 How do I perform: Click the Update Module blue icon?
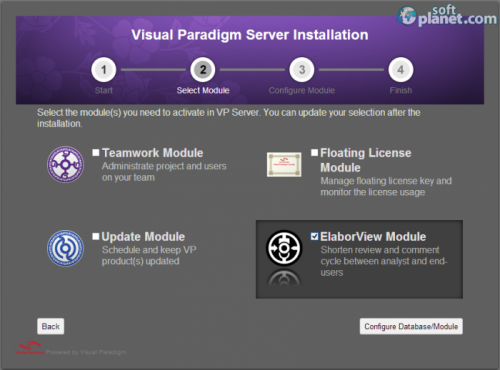65,248
